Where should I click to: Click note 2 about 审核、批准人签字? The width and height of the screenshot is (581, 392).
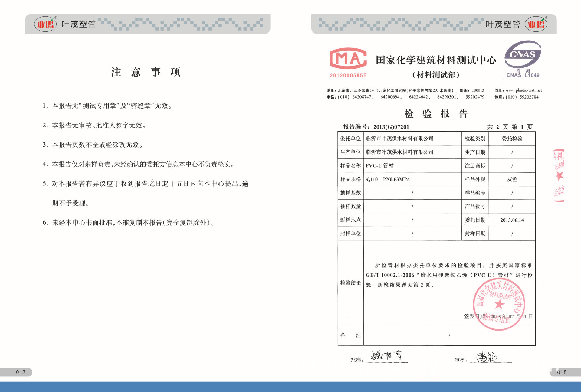tap(94, 125)
